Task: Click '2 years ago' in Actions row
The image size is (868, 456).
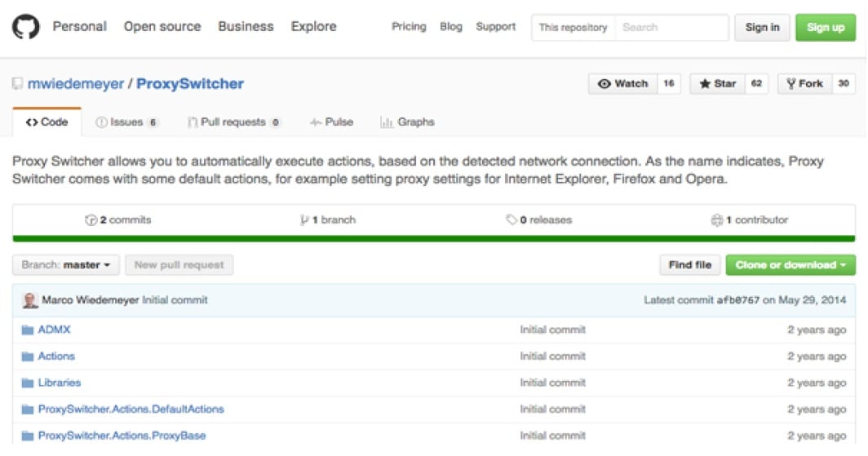Action: pos(817,356)
